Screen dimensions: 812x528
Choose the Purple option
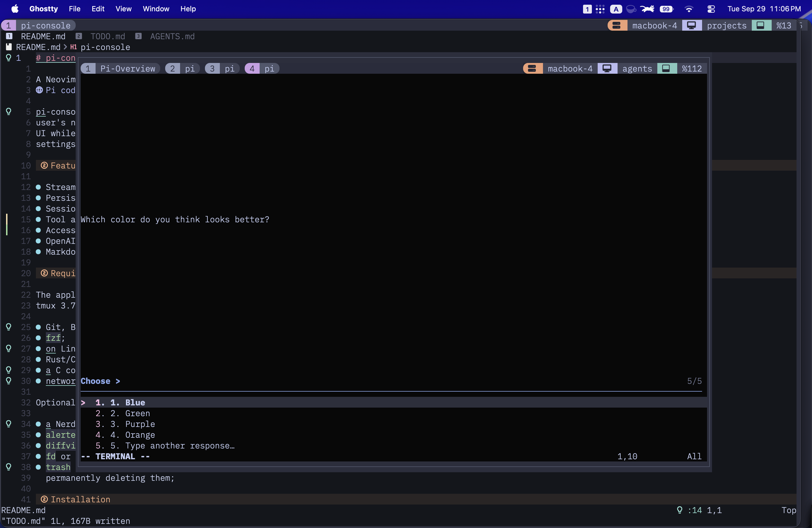click(393, 424)
